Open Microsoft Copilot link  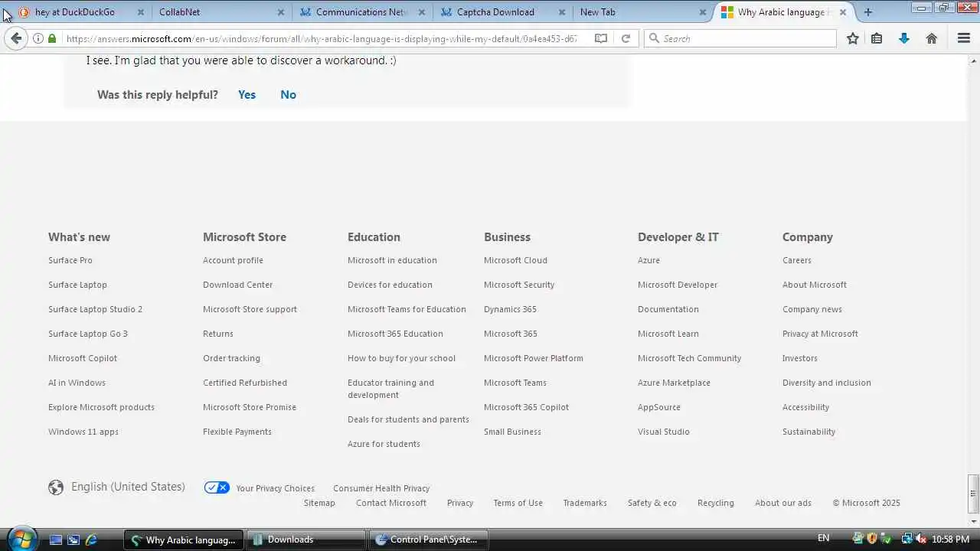[x=83, y=358]
